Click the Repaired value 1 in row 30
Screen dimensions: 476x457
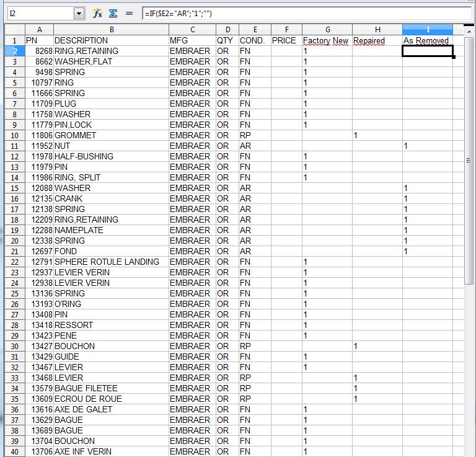(377, 346)
